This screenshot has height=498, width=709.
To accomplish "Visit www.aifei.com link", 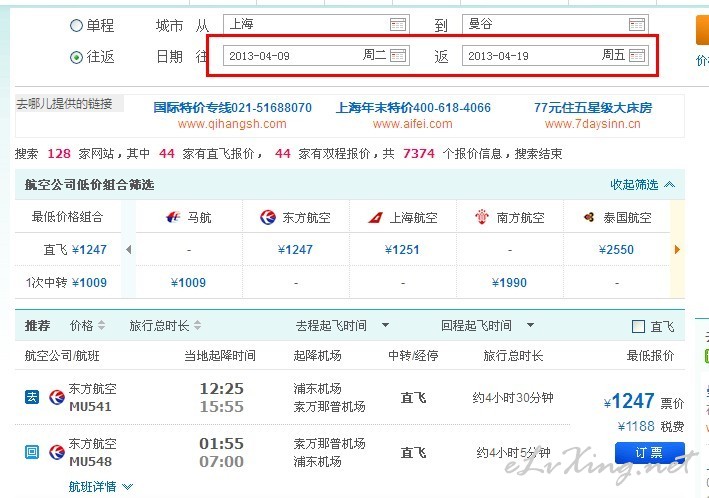I will click(x=412, y=124).
